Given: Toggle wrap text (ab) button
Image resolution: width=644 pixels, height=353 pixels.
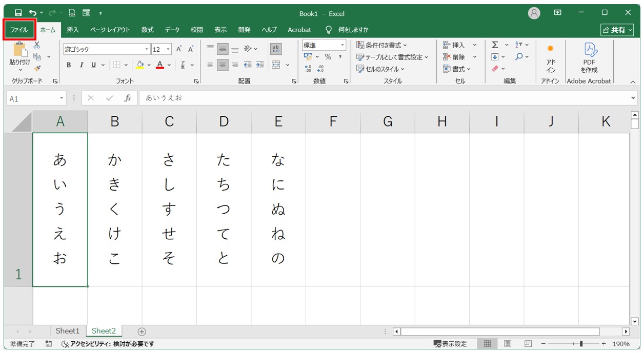Looking at the screenshot, I should pos(276,49).
